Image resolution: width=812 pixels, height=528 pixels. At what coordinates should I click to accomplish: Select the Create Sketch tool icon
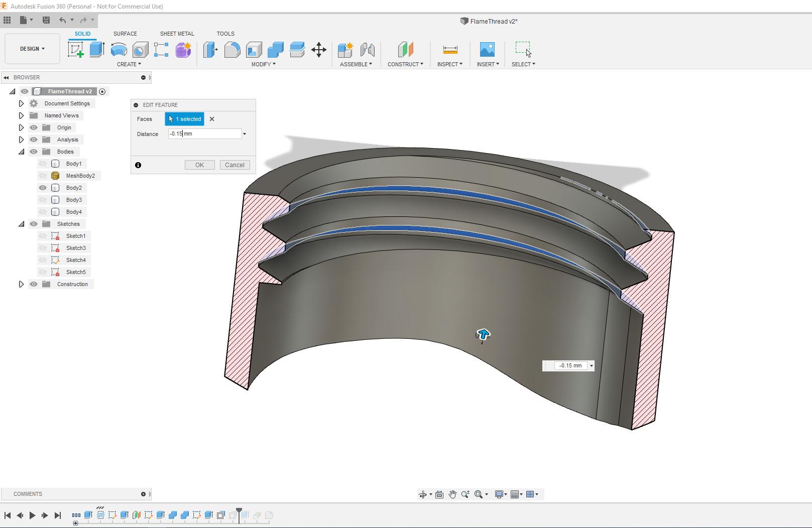(75, 50)
